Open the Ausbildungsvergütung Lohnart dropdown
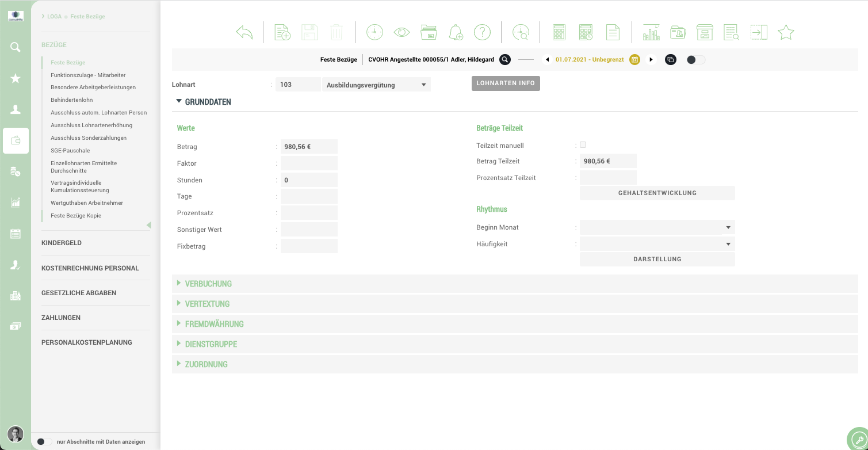The width and height of the screenshot is (868, 450). (376, 85)
